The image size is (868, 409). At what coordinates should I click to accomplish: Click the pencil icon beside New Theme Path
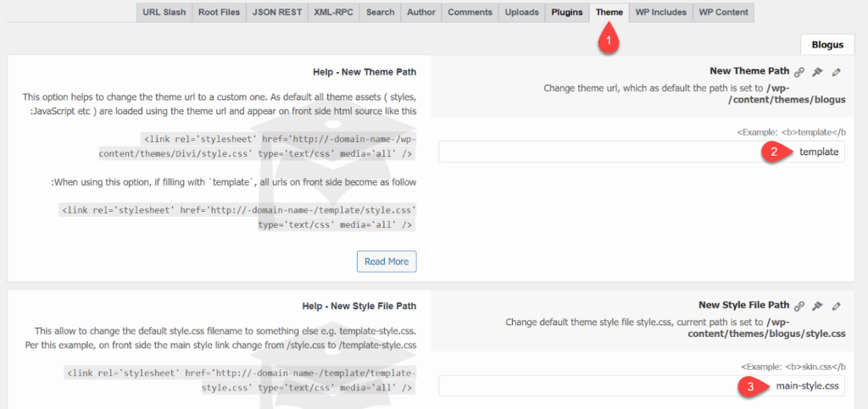pyautogui.click(x=837, y=72)
